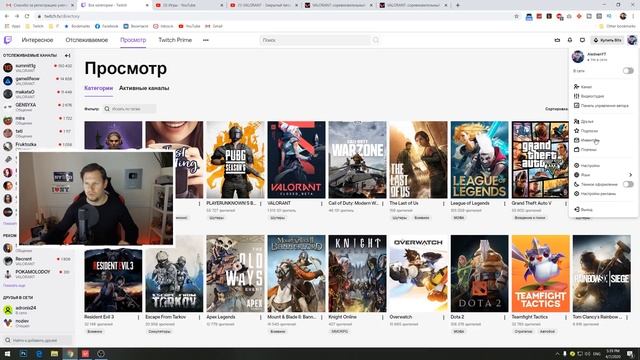Open whispers chat icon in header
Viewport: 640px width, 360px height.
coord(582,40)
